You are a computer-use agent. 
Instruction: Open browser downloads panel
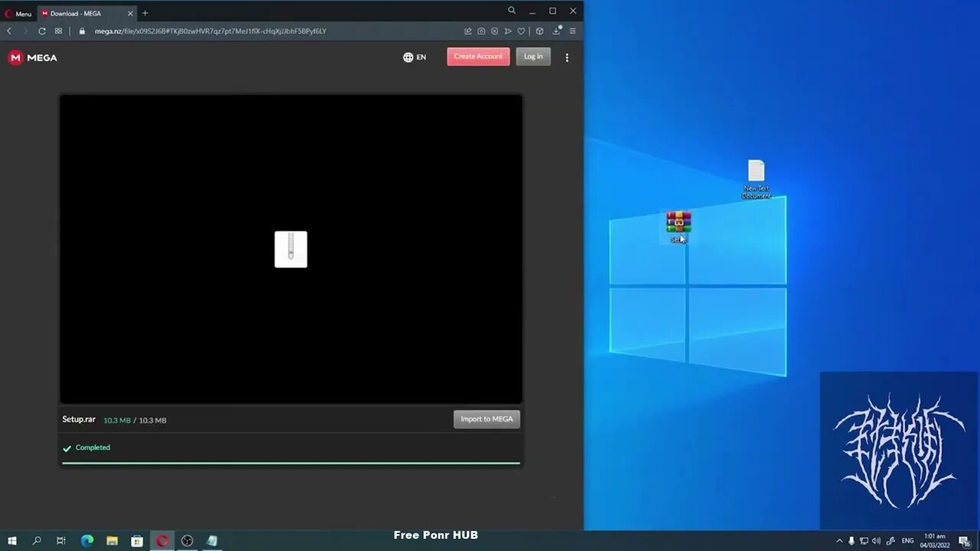click(557, 31)
